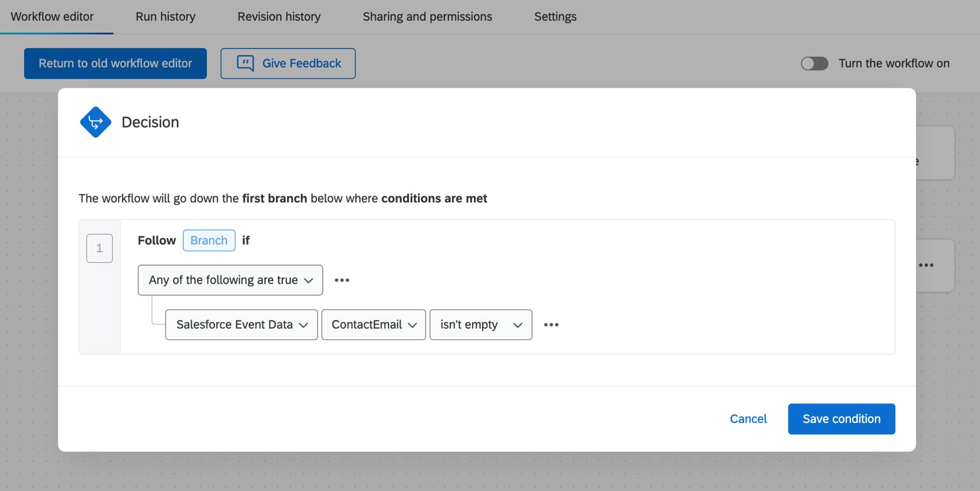Image resolution: width=980 pixels, height=491 pixels.
Task: Open the Salesforce Event Data dropdown
Action: [241, 325]
